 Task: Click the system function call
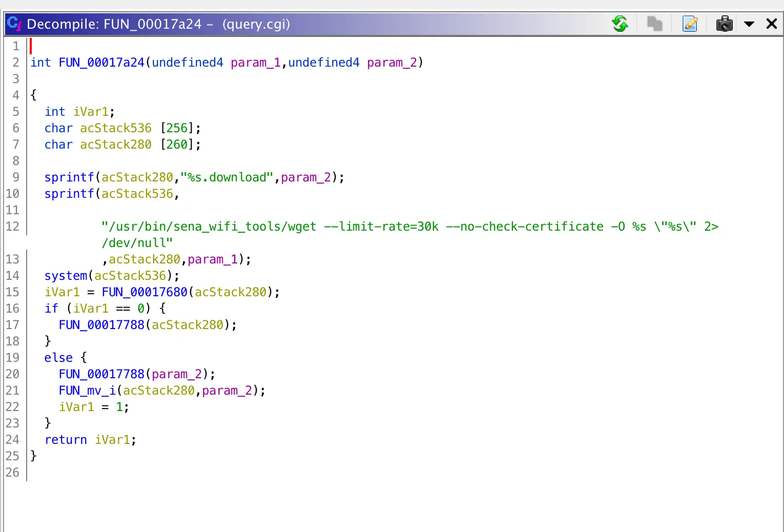[x=66, y=276]
